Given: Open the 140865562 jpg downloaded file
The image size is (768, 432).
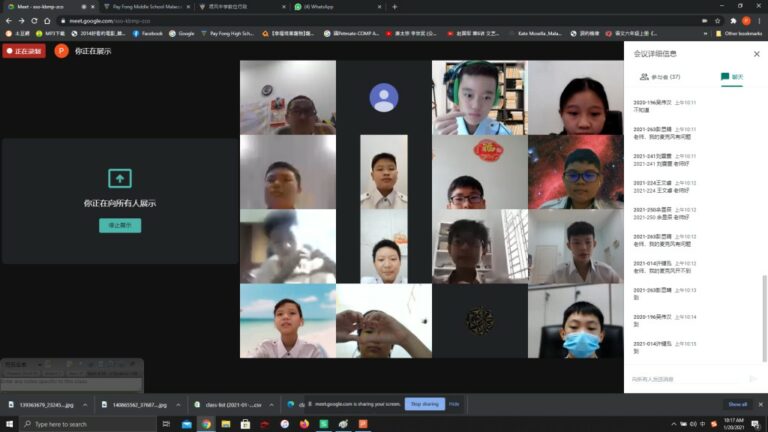Looking at the screenshot, I should click(x=135, y=405).
